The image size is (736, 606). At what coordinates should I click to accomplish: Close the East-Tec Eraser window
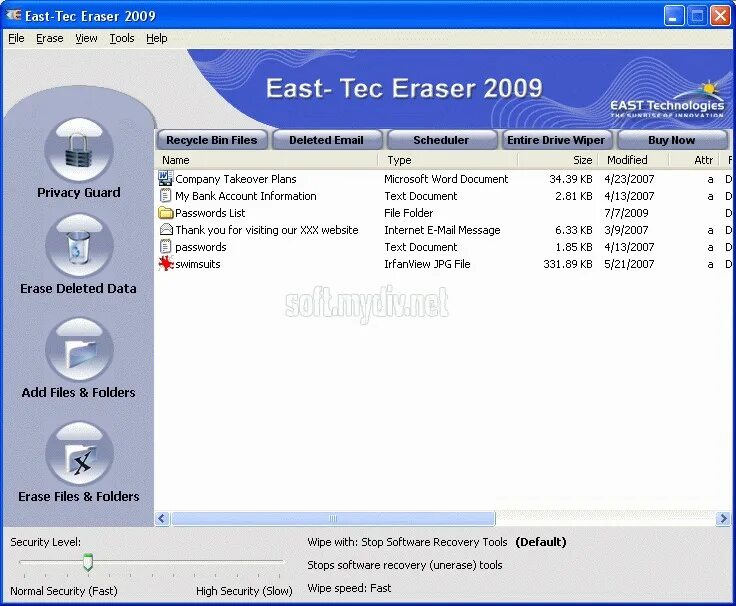click(x=720, y=16)
